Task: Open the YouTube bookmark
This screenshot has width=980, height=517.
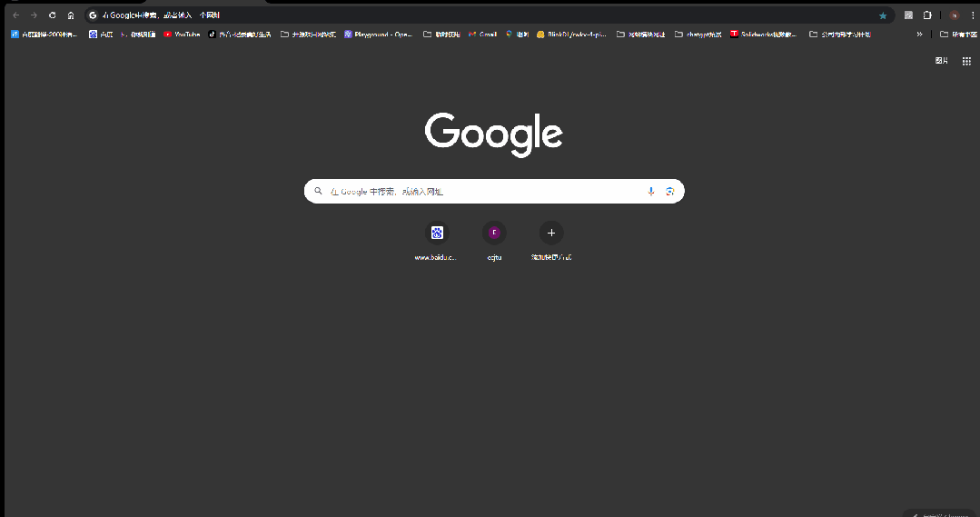Action: [182, 35]
